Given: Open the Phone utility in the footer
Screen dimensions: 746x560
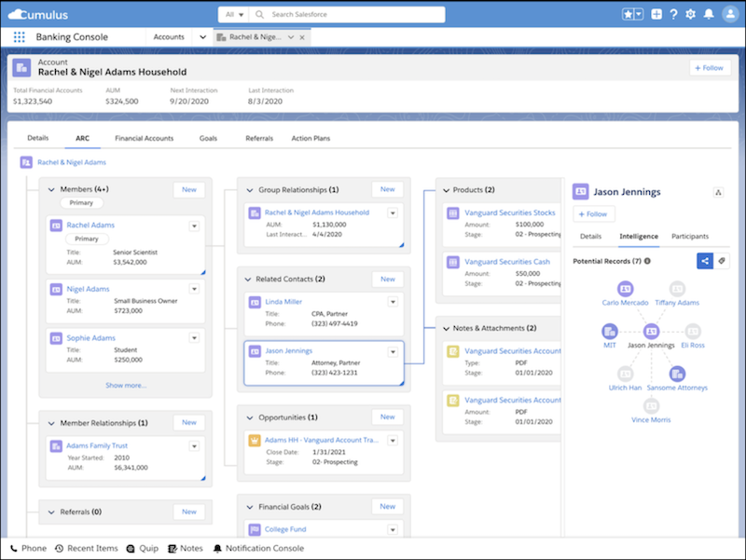Looking at the screenshot, I should tap(29, 548).
